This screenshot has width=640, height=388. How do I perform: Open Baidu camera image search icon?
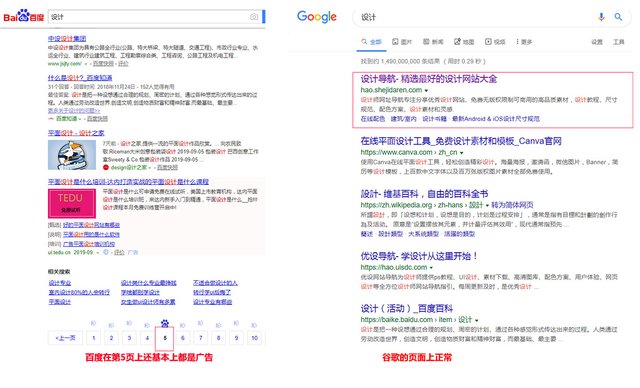pos(254,17)
